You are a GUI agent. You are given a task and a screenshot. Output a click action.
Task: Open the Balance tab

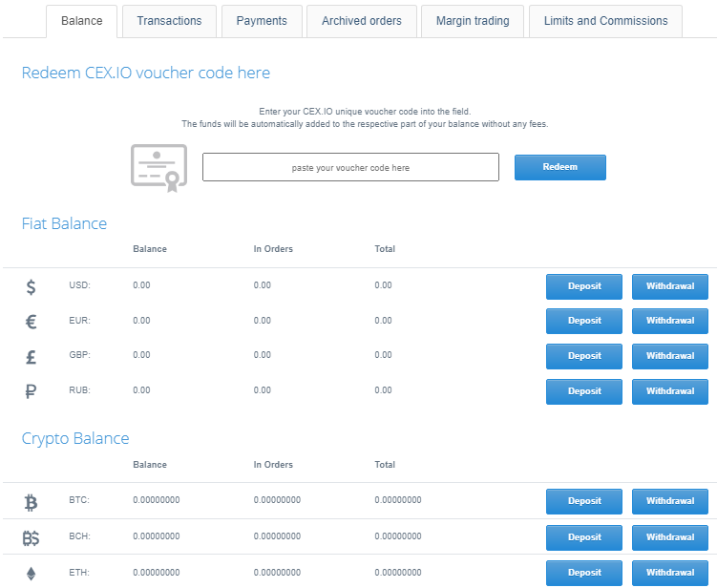point(81,21)
